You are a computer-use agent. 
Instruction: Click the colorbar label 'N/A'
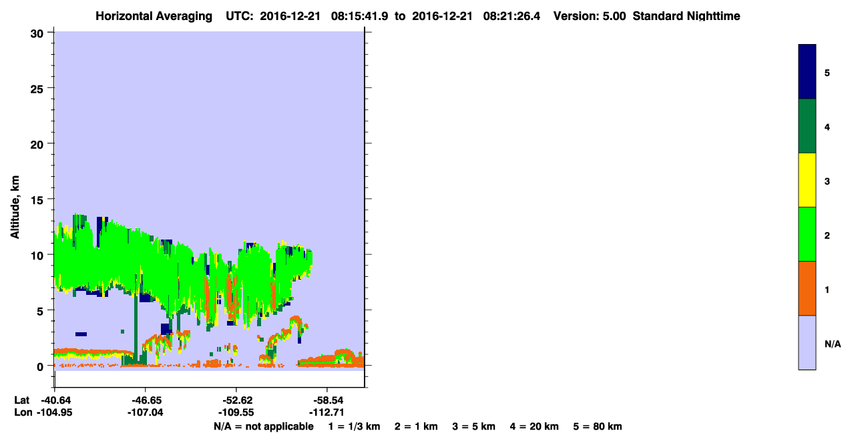pos(833,344)
